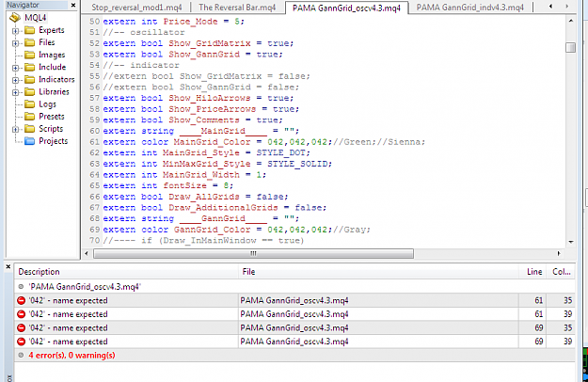Click STYLE_DOT value on line 62
The image size is (588, 382).
281,153
